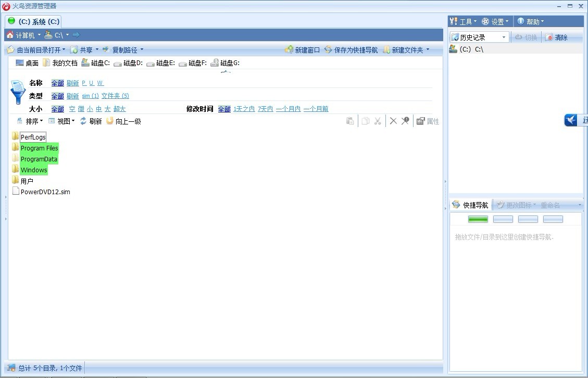Click the 向上一级 (up one level) icon

pyautogui.click(x=109, y=121)
